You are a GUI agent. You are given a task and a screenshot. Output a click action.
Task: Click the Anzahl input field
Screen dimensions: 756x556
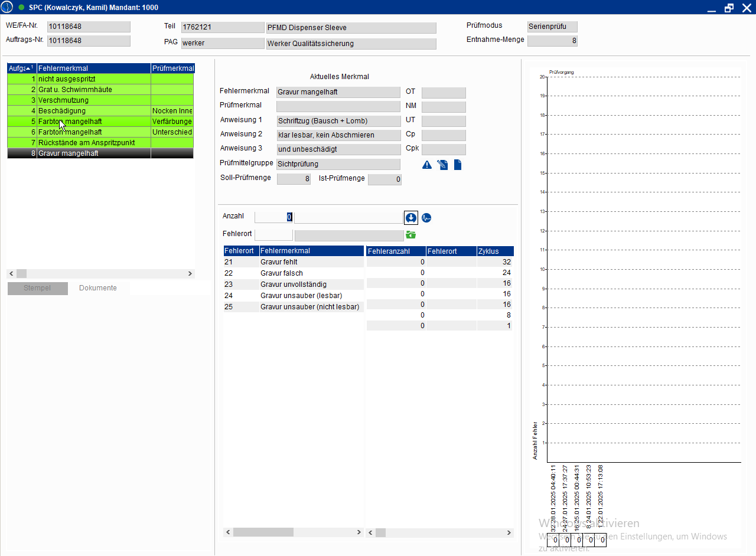pos(273,217)
